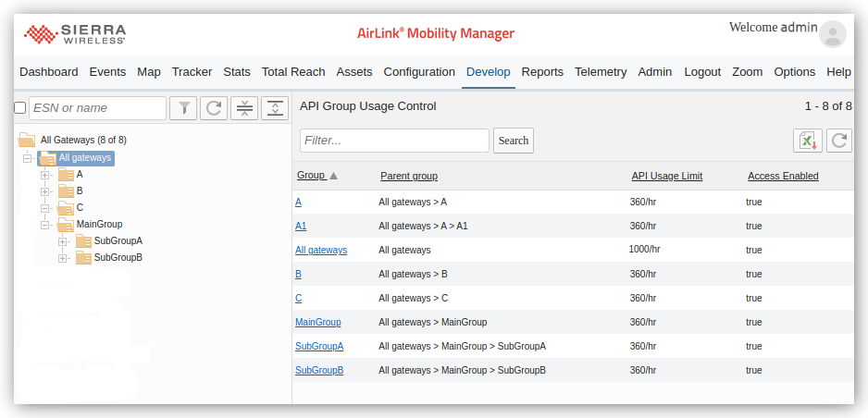Expand SubGroupA tree node
The height and width of the screenshot is (418, 868).
pos(63,241)
